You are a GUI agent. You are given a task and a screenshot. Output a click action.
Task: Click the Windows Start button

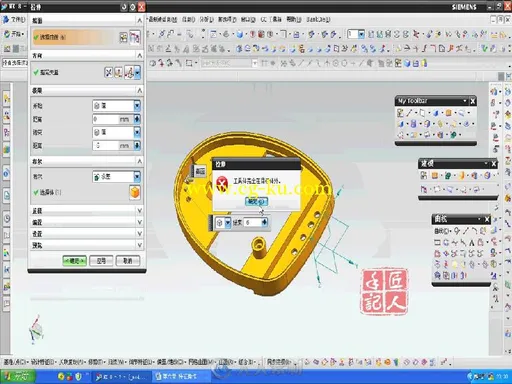(17, 377)
